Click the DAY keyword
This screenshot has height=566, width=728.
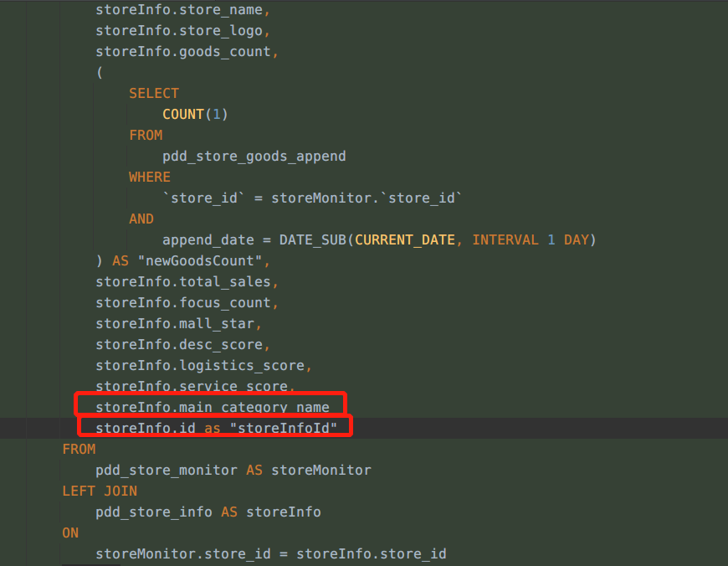pyautogui.click(x=577, y=239)
